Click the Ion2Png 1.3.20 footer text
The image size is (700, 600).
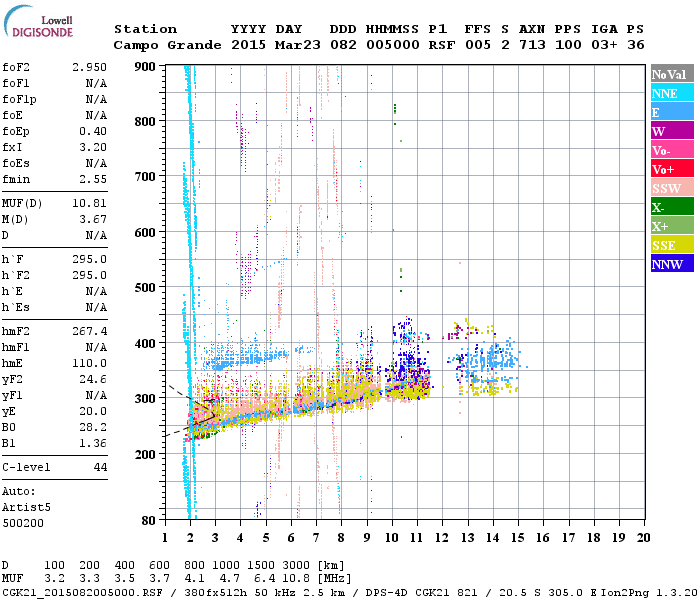pyautogui.click(x=650, y=592)
